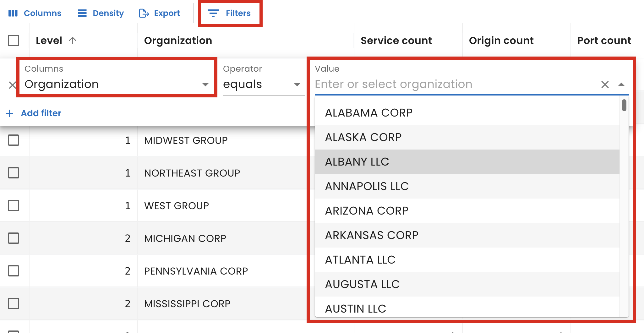Check the MICHIGAN CORP row checkbox
Viewport: 644px width, 333px height.
pos(14,238)
